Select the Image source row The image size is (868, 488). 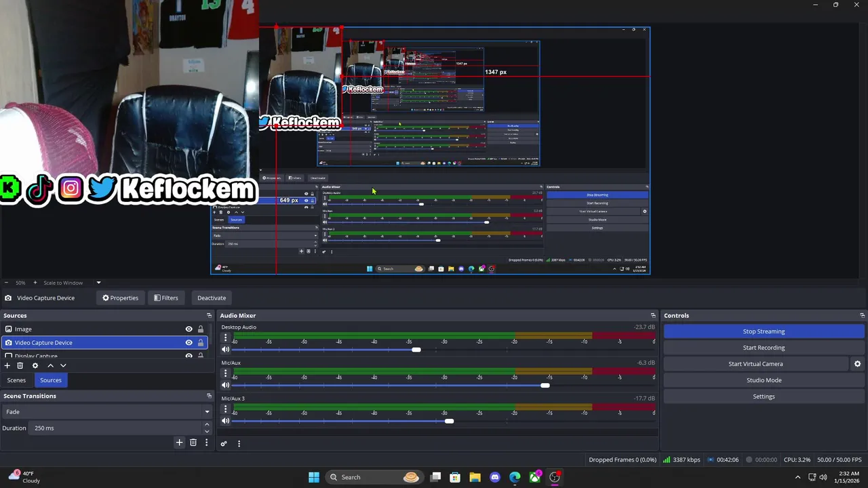pyautogui.click(x=104, y=329)
